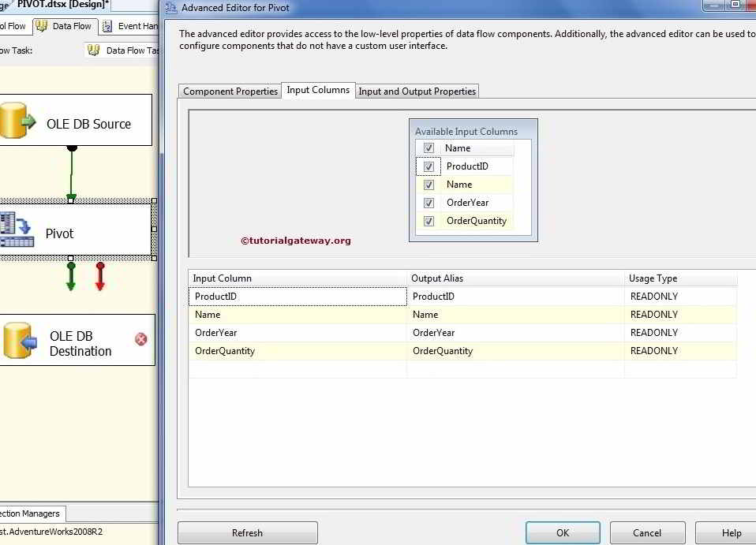This screenshot has height=545, width=756.
Task: Open the Data Flow Task selector combo box
Action: [126, 50]
